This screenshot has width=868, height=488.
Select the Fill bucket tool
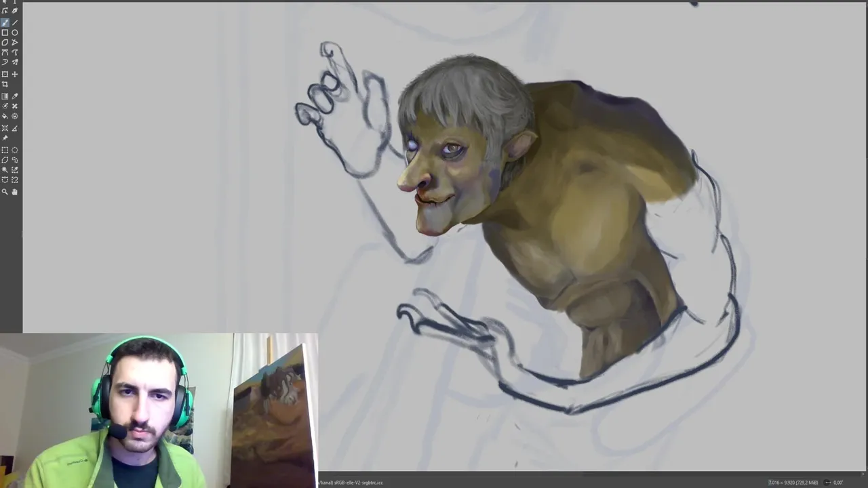[x=5, y=116]
